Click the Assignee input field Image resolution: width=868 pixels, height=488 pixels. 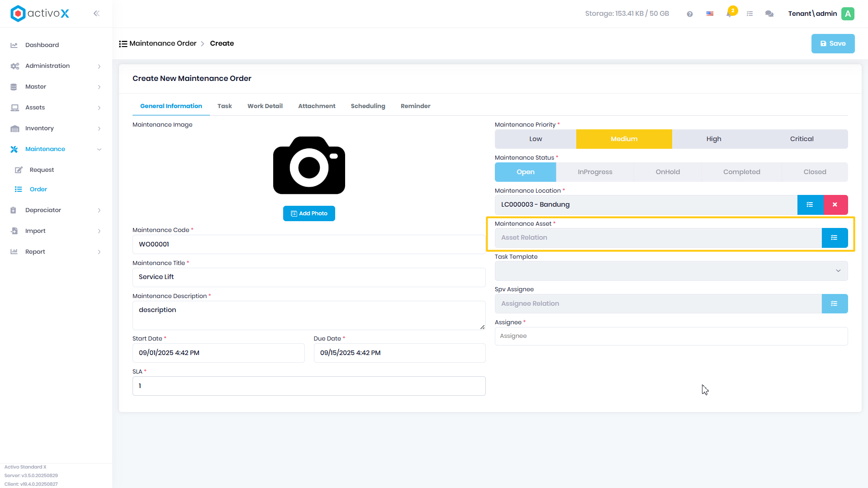point(671,336)
